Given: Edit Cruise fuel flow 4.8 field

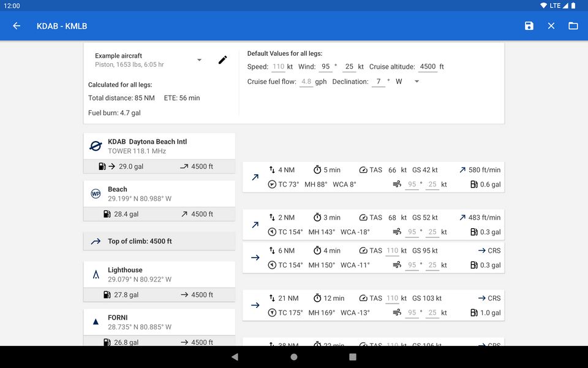Looking at the screenshot, I should tap(306, 82).
